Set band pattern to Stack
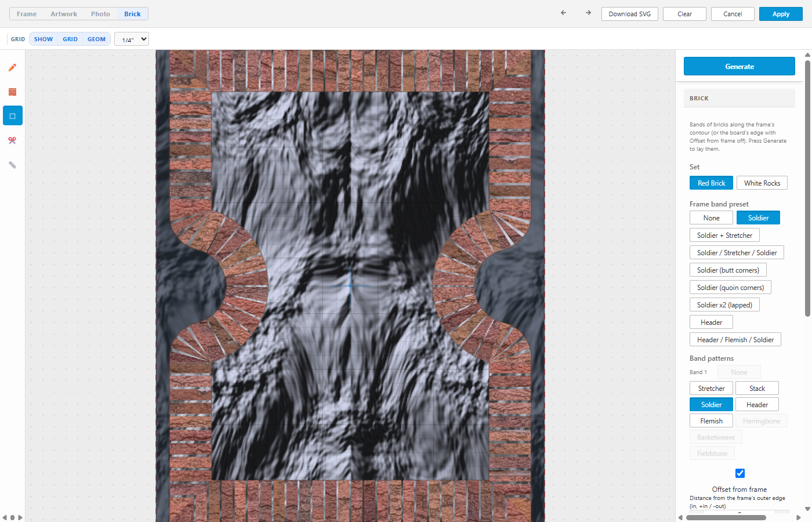 coord(757,389)
